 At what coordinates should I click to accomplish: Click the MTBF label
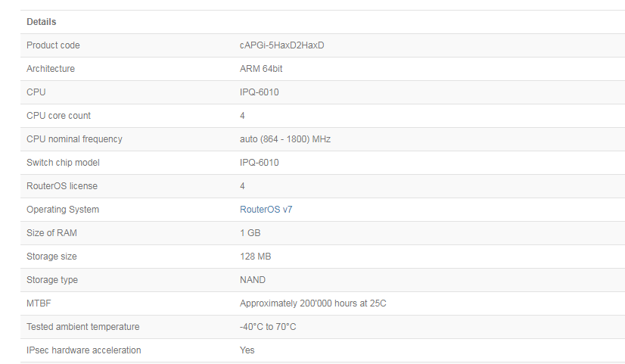pos(38,303)
